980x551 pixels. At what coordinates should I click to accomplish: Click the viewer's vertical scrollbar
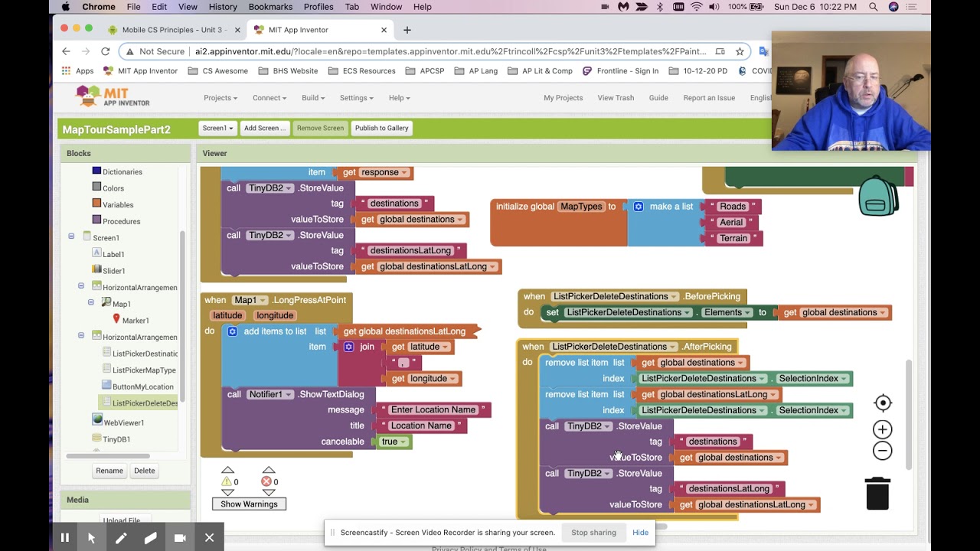pos(909,413)
